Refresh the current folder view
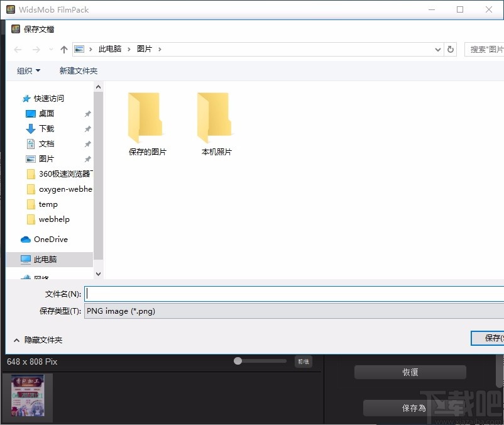504x425 pixels. [x=452, y=48]
